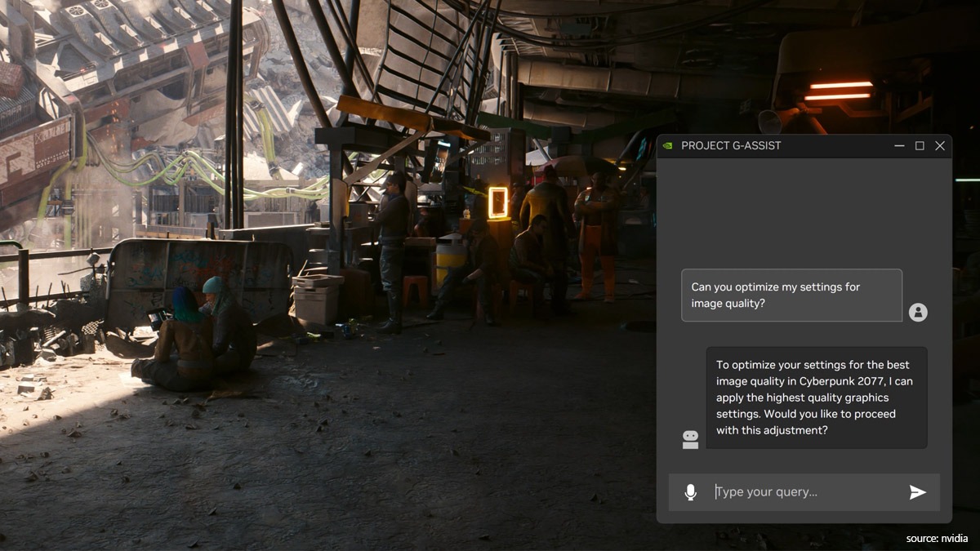Click the NVIDIA logo in the title bar
This screenshot has width=980, height=551.
pos(668,146)
